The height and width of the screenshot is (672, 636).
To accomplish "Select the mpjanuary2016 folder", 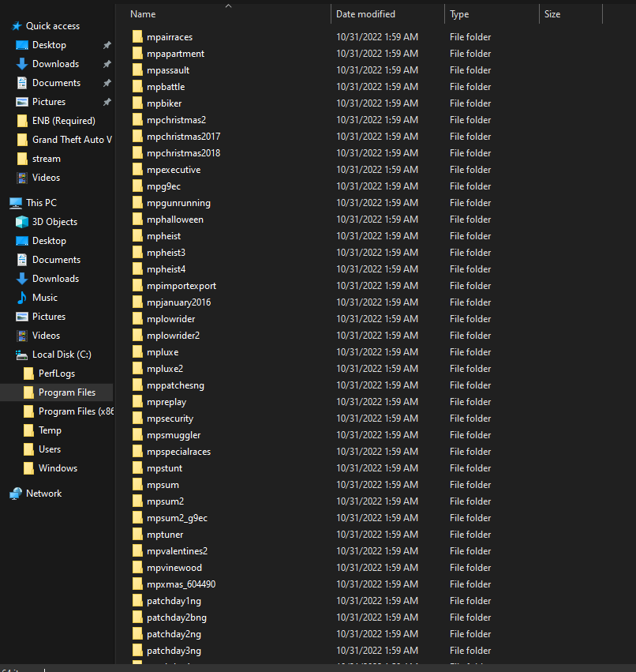I will coord(178,302).
